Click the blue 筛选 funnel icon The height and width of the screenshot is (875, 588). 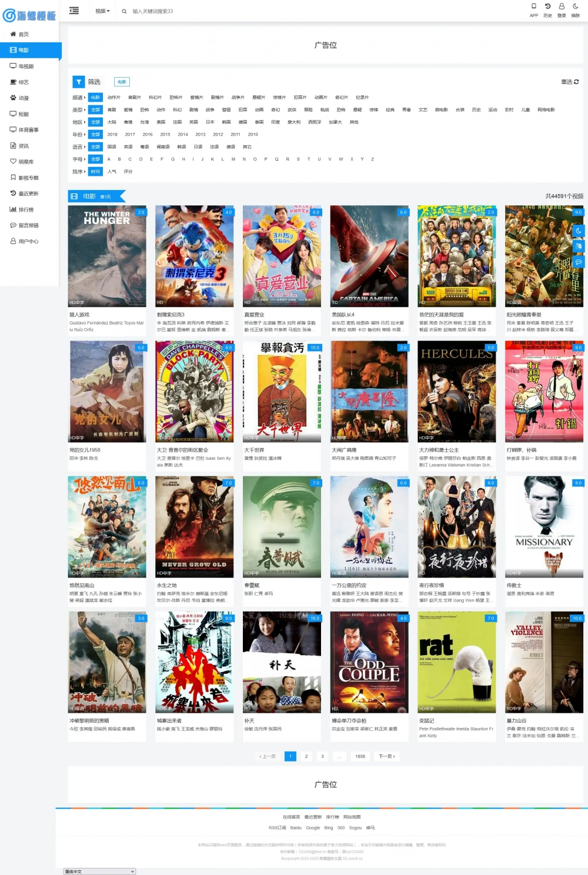pyautogui.click(x=78, y=82)
